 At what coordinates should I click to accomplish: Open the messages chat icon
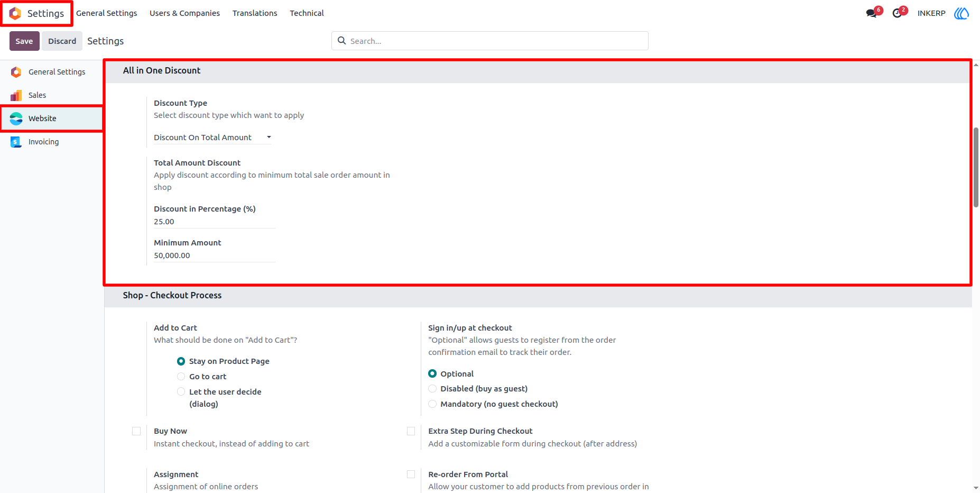872,13
